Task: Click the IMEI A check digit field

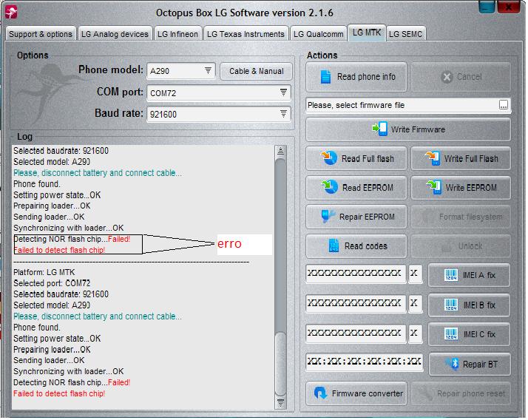Action: [415, 274]
